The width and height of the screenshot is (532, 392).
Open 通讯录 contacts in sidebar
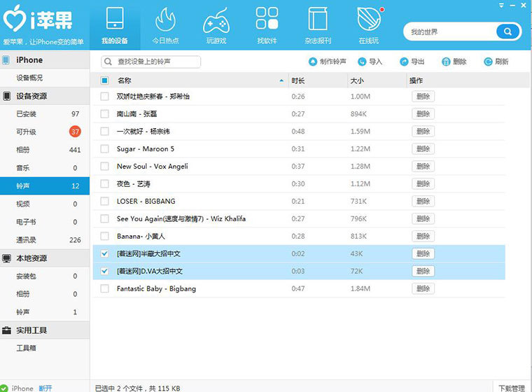[45, 240]
